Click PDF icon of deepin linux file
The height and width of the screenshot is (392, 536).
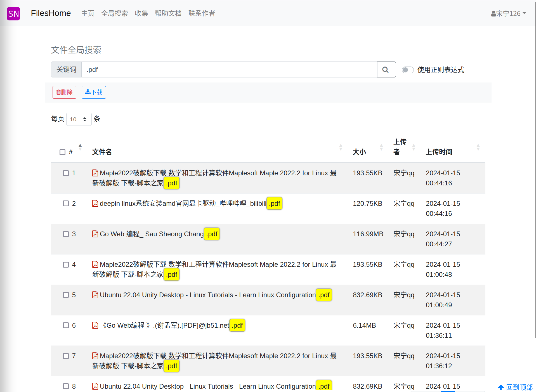click(x=95, y=204)
